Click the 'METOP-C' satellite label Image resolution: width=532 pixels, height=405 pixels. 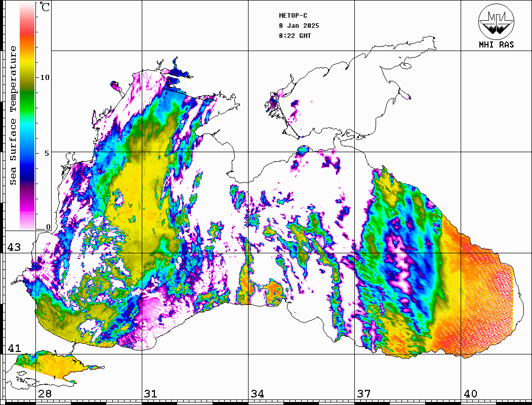coord(293,16)
